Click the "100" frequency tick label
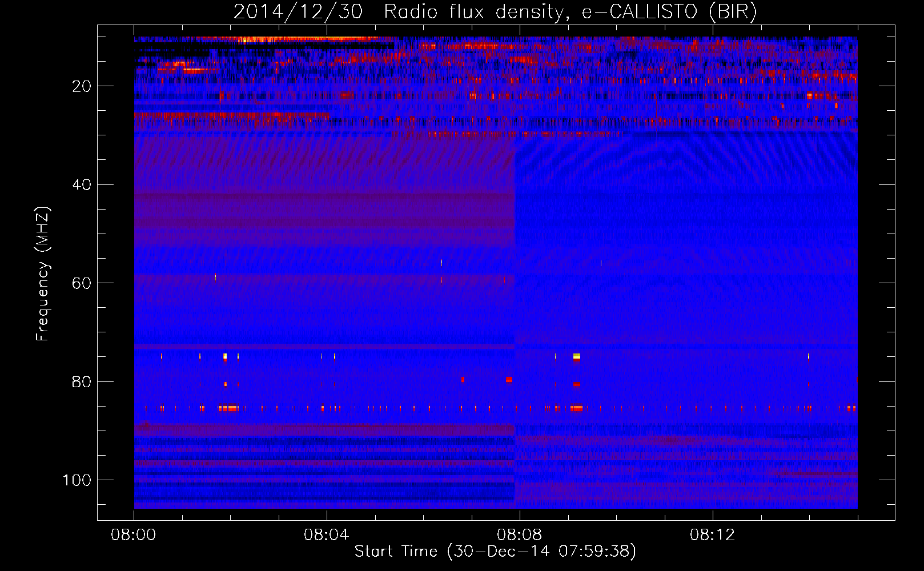This screenshot has width=924, height=571. click(77, 480)
